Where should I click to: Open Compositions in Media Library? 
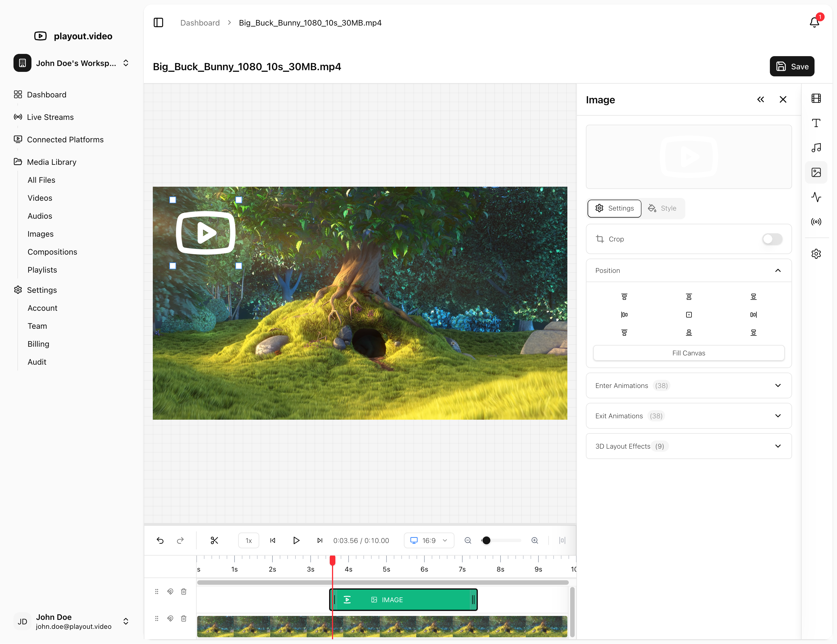[52, 252]
